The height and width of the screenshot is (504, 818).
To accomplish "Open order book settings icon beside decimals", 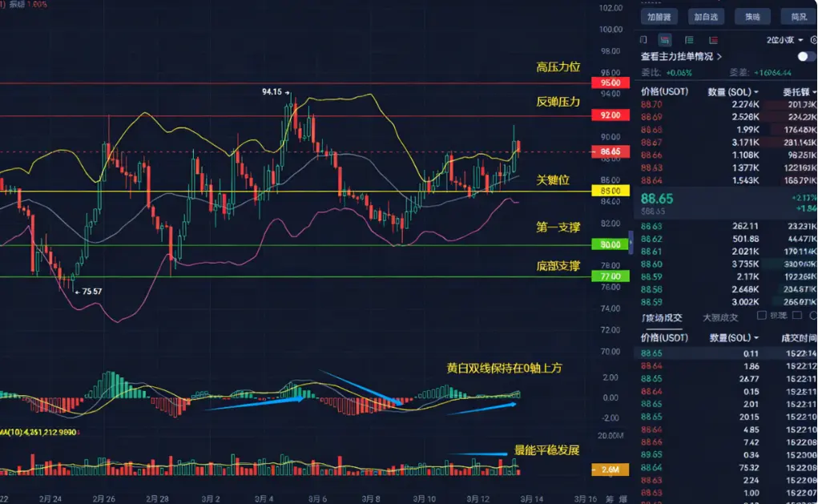I will (814, 39).
